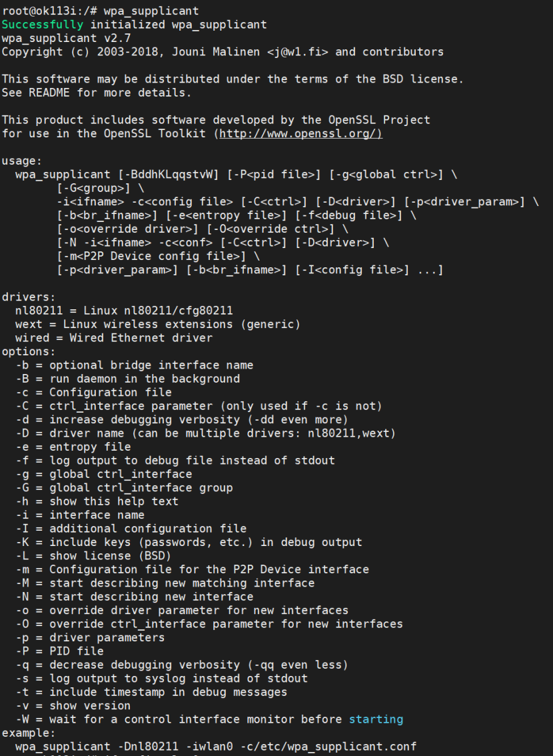
Task: Click the "wpa_supplicant v2.7" version line
Action: (x=66, y=38)
